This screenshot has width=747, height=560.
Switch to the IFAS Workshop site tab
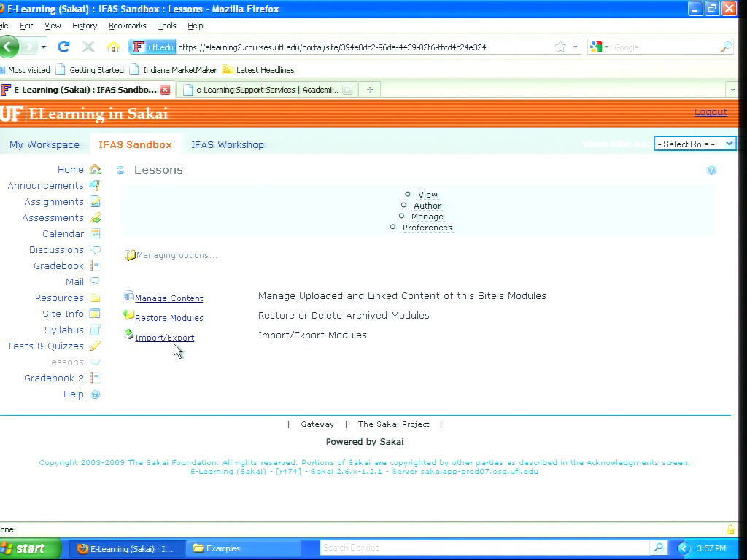pos(228,145)
